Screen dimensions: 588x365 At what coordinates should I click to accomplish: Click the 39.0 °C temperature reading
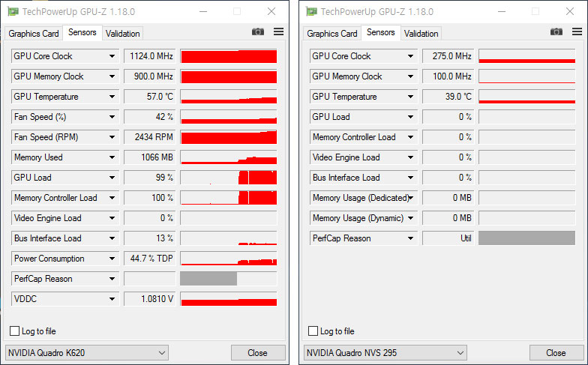(x=448, y=97)
